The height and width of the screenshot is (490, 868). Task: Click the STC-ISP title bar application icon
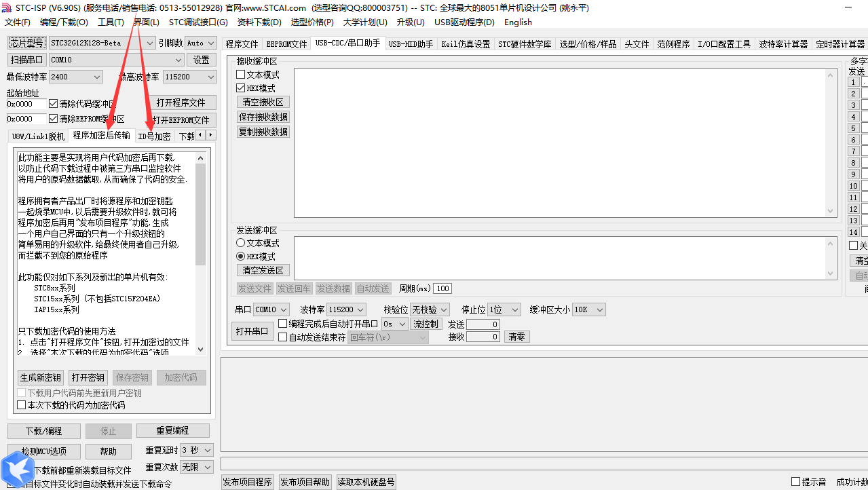click(7, 8)
